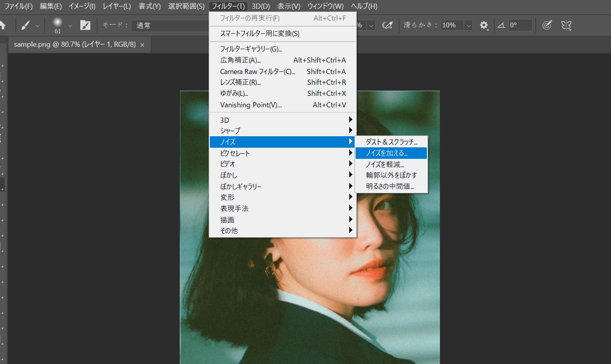The width and height of the screenshot is (611, 364).
Task: Enable the airbrush build-up icon
Action: pyautogui.click(x=387, y=25)
